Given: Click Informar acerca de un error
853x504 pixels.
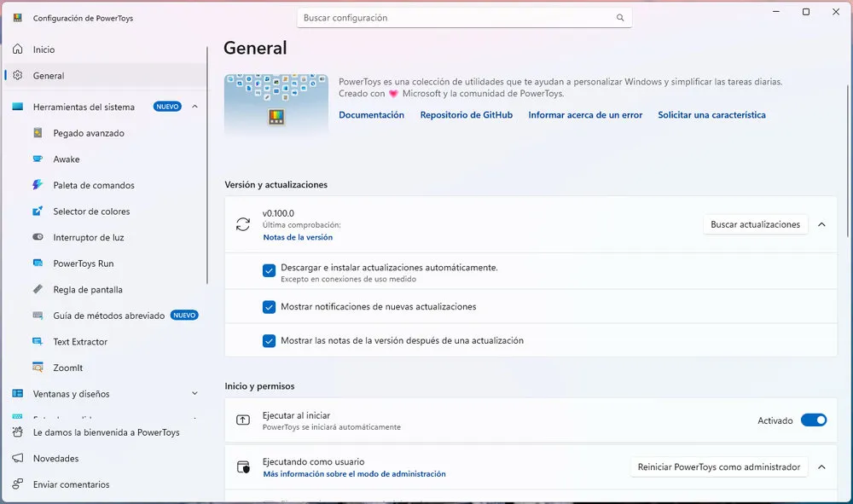Looking at the screenshot, I should [x=585, y=115].
